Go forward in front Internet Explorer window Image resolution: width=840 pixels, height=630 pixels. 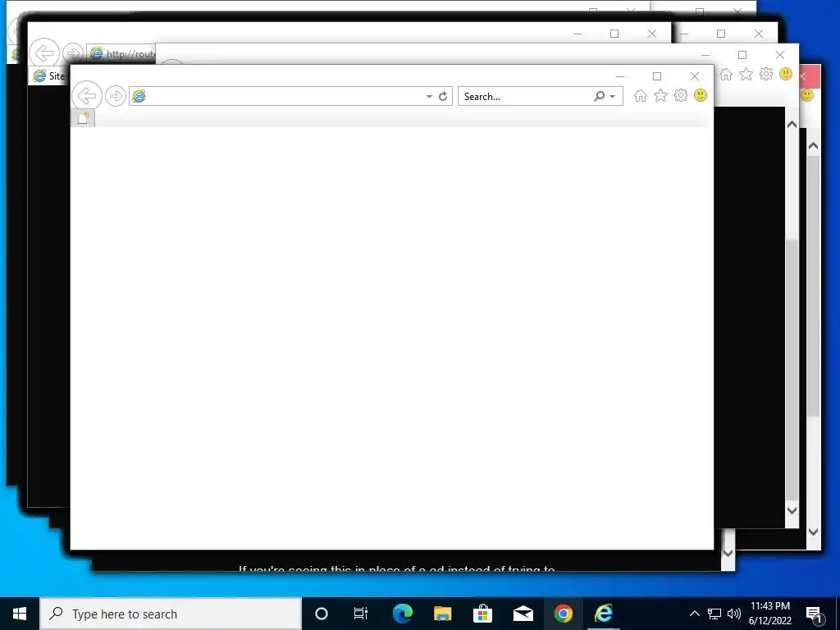pyautogui.click(x=115, y=97)
